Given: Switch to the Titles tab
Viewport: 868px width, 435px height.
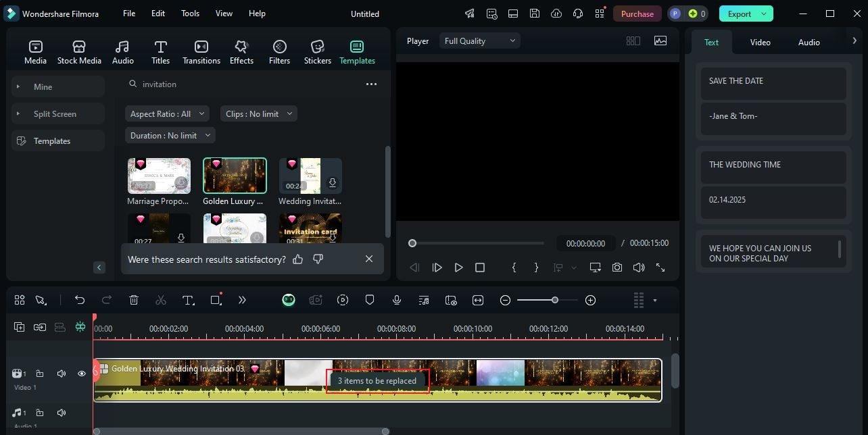Looking at the screenshot, I should pyautogui.click(x=160, y=52).
